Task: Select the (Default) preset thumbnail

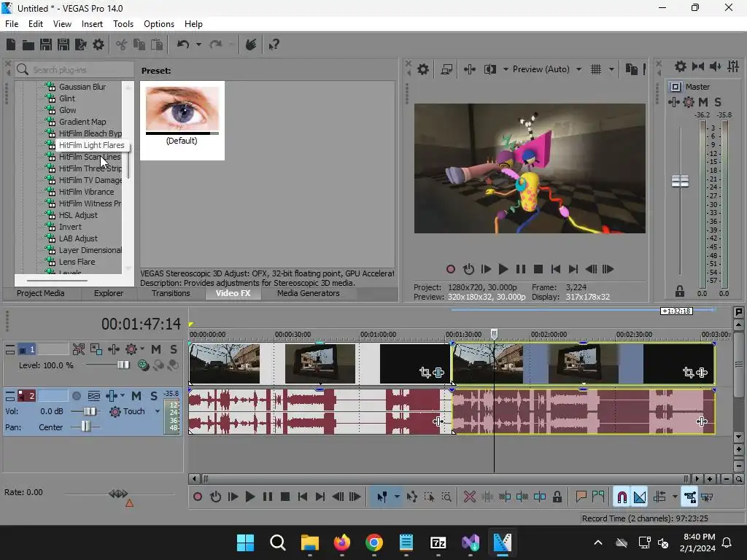Action: pos(182,120)
